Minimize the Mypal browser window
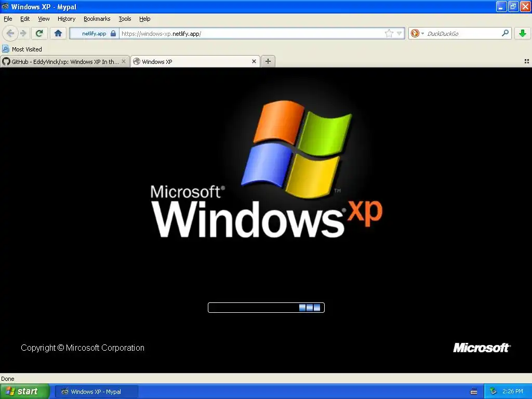532x399 pixels. click(x=501, y=6)
